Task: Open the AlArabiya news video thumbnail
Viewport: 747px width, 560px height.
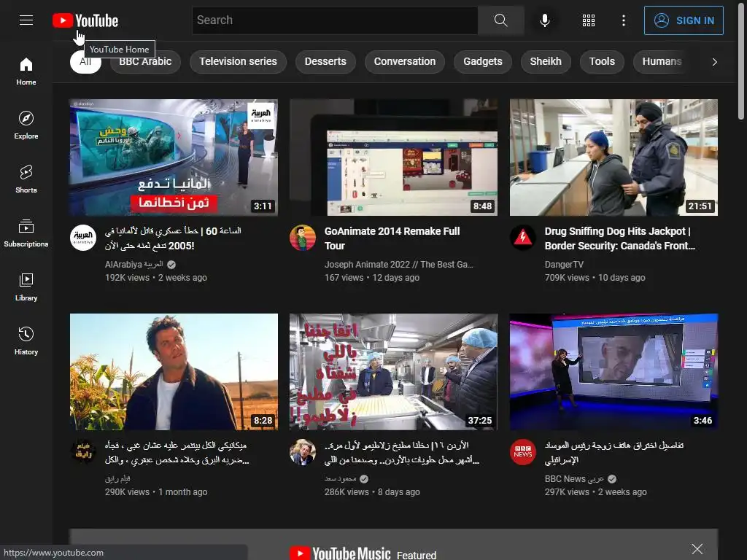Action: pyautogui.click(x=174, y=157)
